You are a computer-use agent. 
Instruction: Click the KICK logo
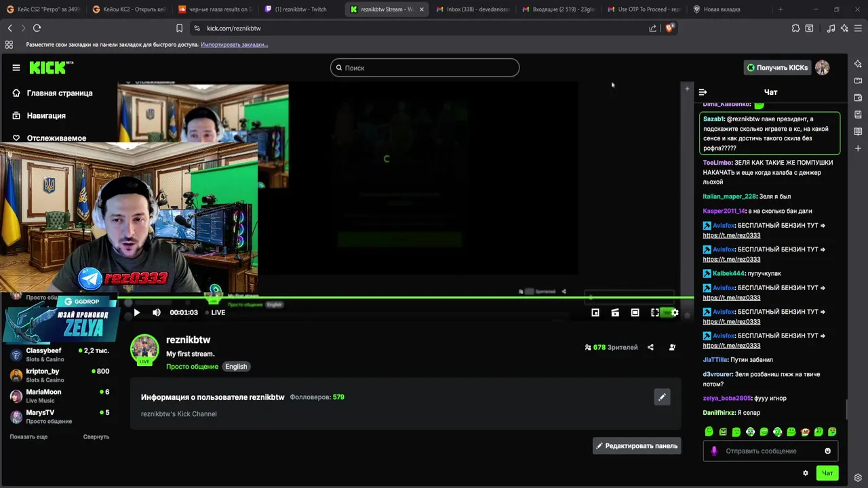point(51,67)
